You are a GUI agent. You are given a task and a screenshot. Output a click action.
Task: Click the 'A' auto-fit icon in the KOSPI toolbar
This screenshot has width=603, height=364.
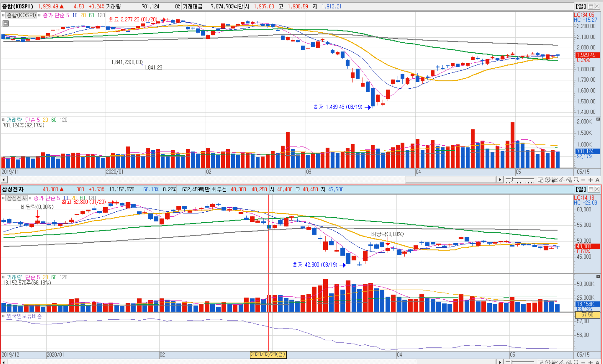click(597, 180)
